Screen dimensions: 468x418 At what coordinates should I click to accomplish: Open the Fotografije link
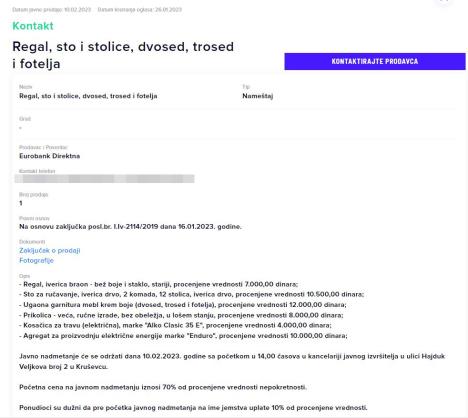(x=36, y=261)
